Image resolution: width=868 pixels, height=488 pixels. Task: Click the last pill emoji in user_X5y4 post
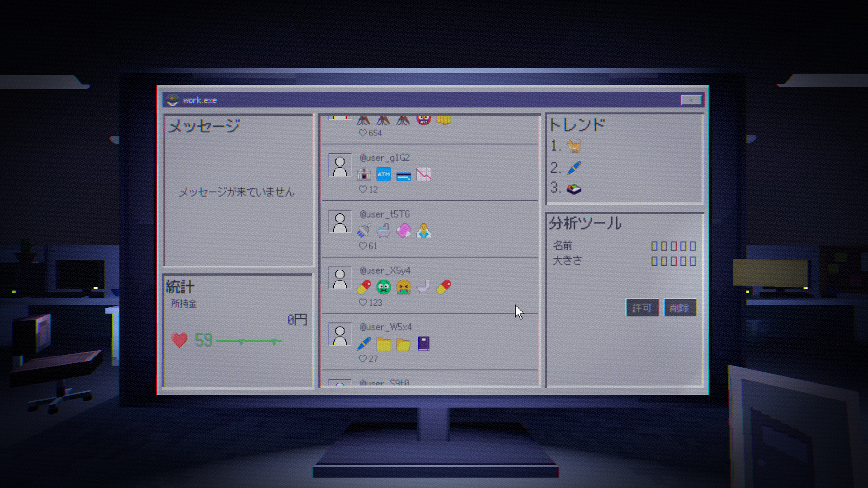pos(443,287)
